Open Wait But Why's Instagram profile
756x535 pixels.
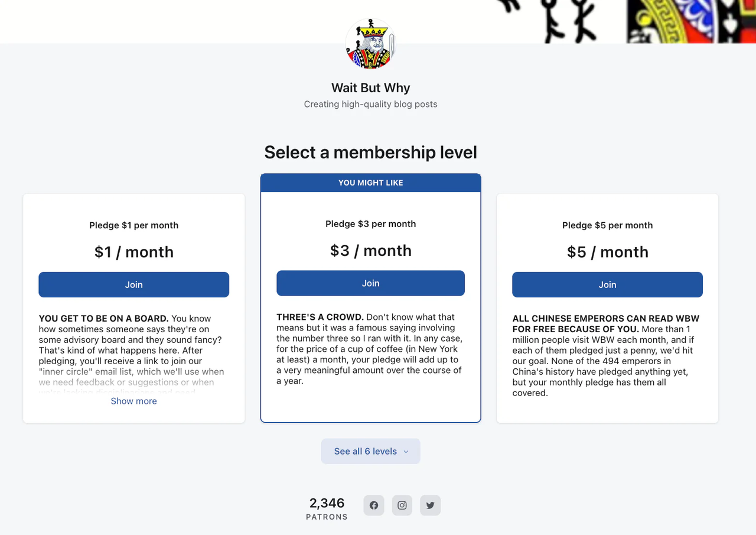tap(402, 505)
